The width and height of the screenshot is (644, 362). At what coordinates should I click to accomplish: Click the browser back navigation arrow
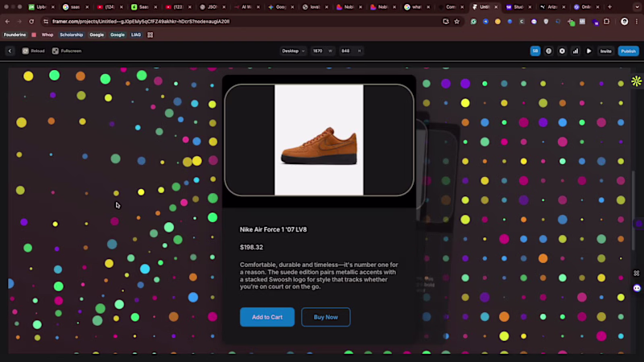(x=7, y=22)
